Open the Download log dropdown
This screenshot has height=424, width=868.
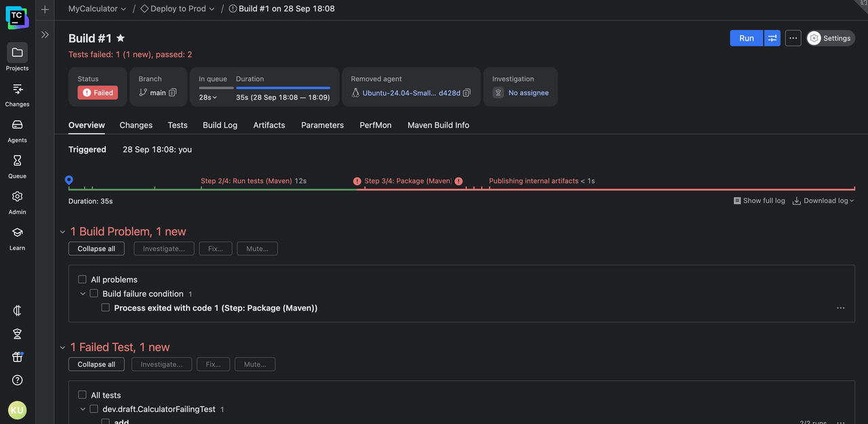[x=823, y=201]
